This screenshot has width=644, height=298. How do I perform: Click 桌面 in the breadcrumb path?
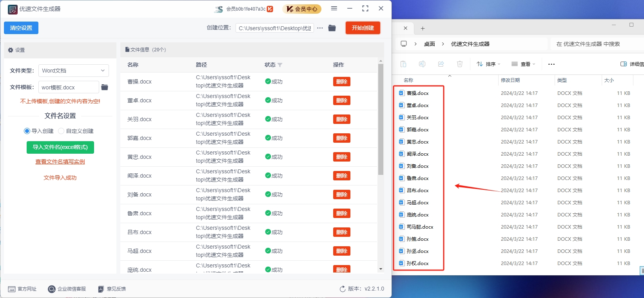[429, 44]
